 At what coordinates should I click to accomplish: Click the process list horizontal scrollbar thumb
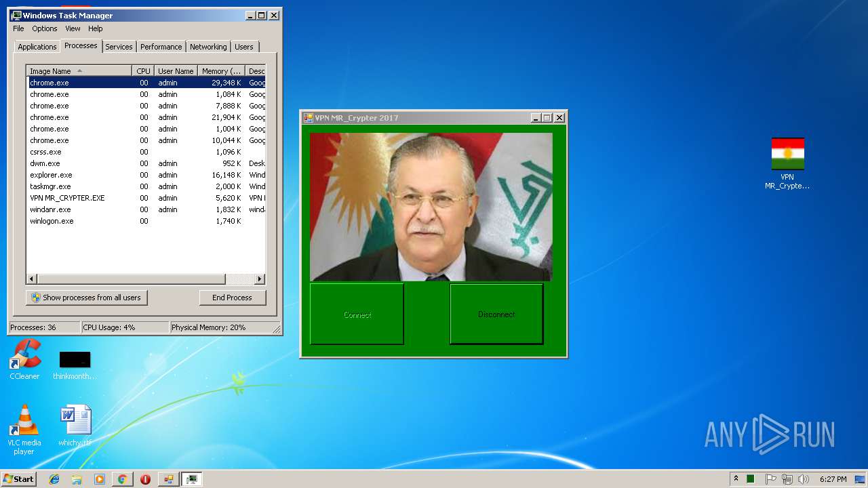tap(131, 279)
